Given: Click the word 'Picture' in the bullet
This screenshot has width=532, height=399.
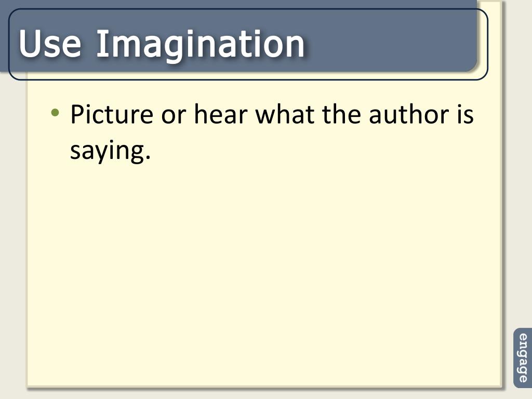Looking at the screenshot, I should 112,114.
